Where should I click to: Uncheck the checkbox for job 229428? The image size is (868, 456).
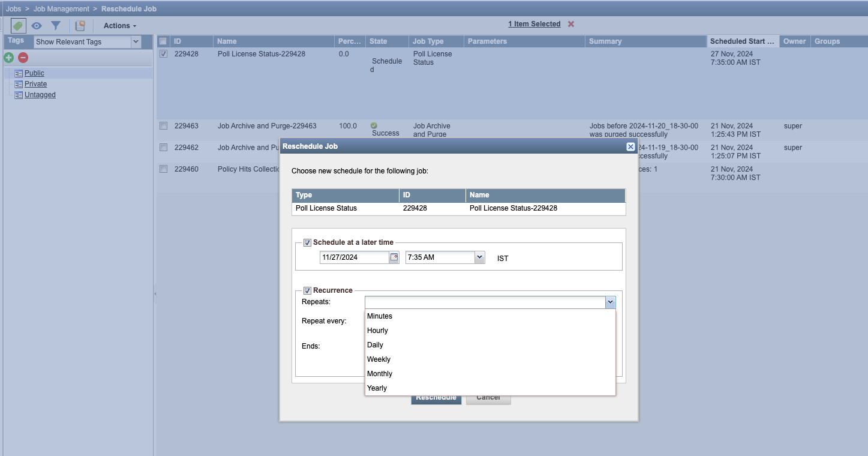(163, 53)
